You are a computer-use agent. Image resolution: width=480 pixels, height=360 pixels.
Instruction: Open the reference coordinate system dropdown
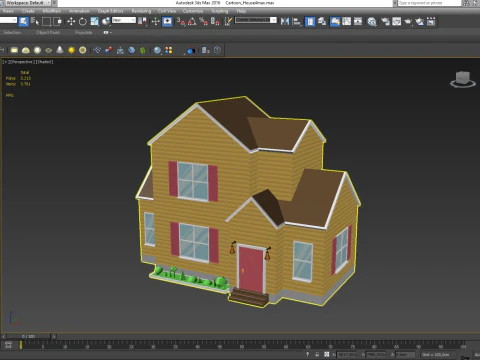click(x=124, y=20)
